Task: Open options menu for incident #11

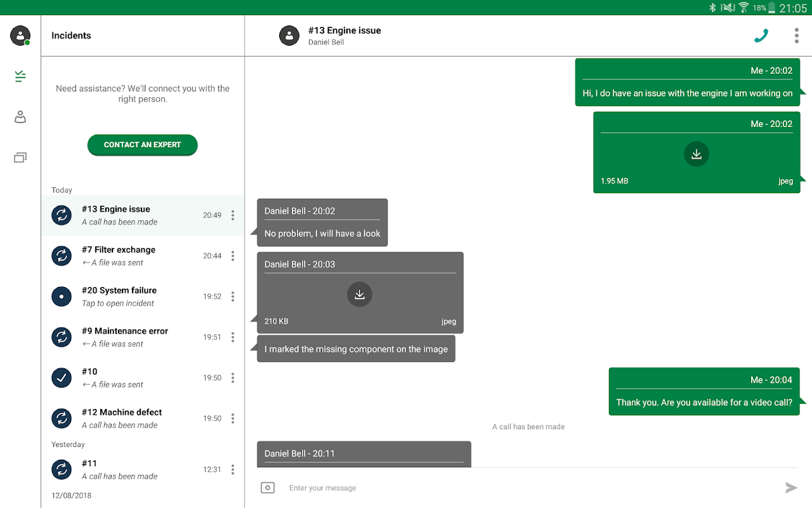Action: coord(233,469)
